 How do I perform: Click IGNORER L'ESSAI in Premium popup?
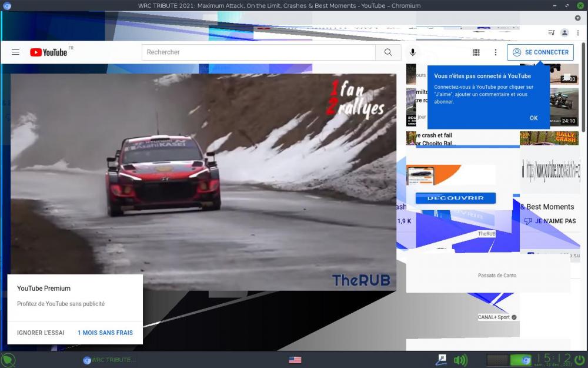coord(41,333)
